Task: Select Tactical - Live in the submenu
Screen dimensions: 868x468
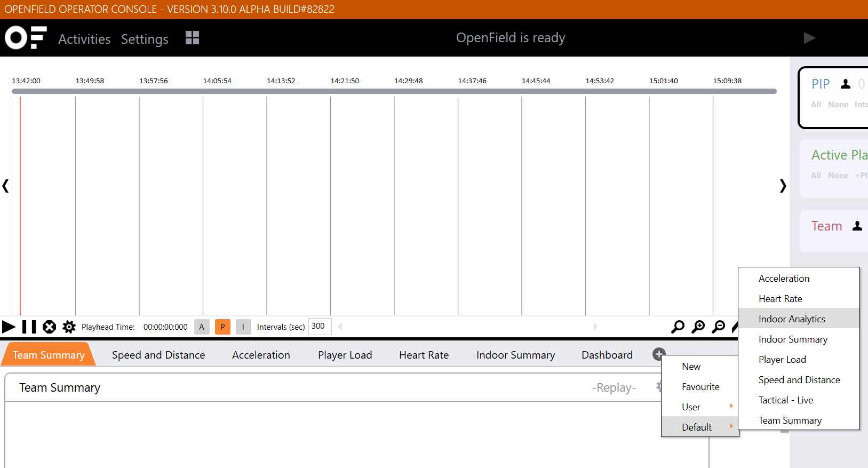Action: [x=799, y=400]
